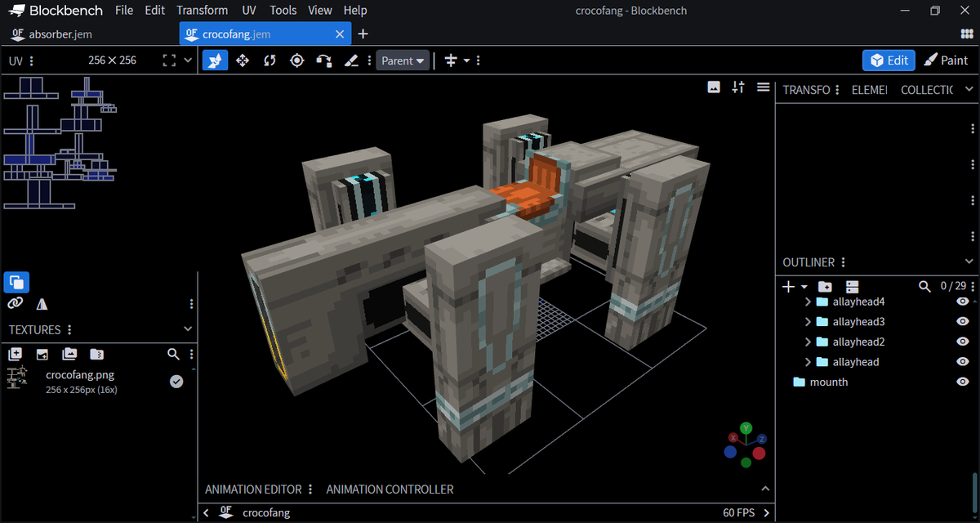Click the X axis on navigation gizmo
980x523 pixels.
[733, 438]
